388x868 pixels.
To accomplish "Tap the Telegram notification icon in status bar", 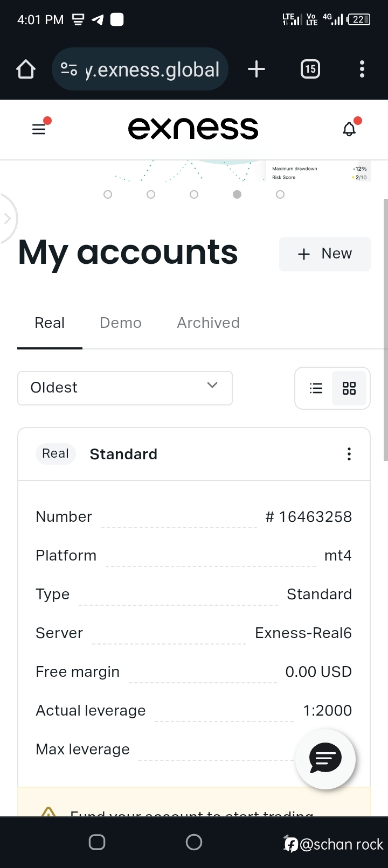I will point(98,20).
